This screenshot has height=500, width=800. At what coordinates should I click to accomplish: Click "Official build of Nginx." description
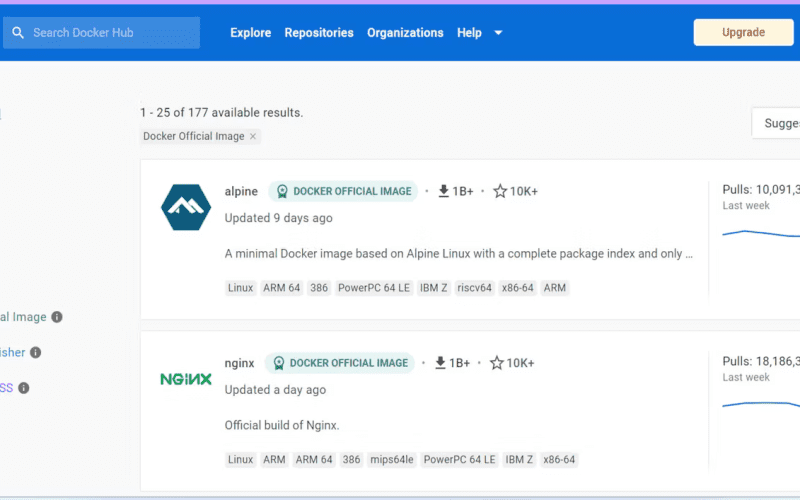[x=282, y=426]
